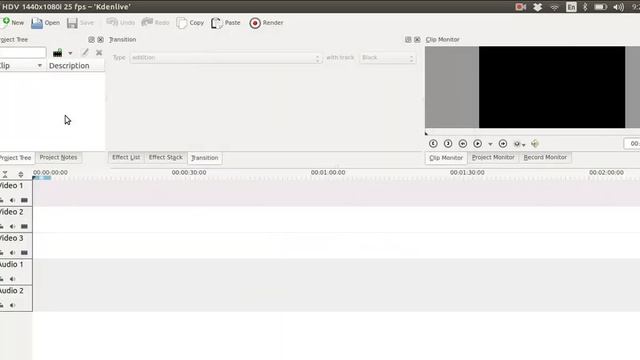Viewport: 640px width, 360px height.
Task: Click the timeline ruler at 00:01:00:00
Action: 328,173
